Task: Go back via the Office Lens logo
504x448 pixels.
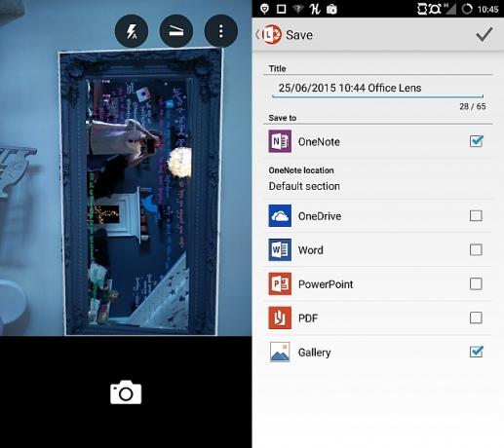Action: click(269, 34)
